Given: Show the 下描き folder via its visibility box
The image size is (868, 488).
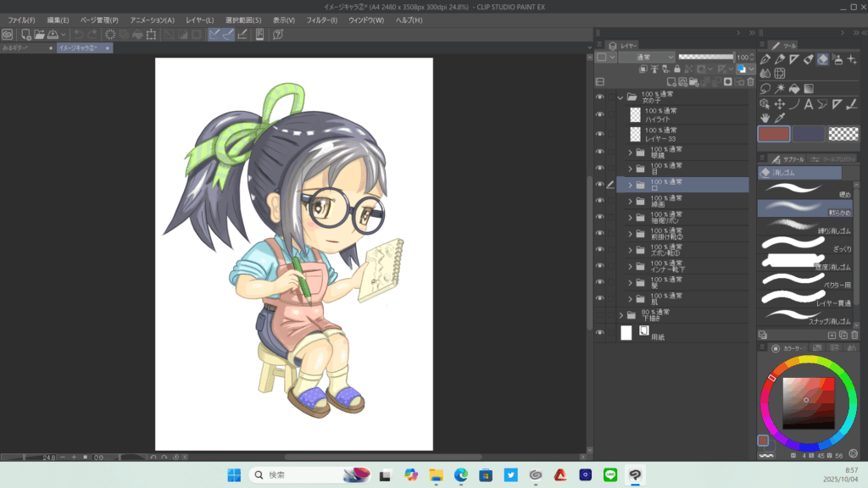Looking at the screenshot, I should point(600,315).
